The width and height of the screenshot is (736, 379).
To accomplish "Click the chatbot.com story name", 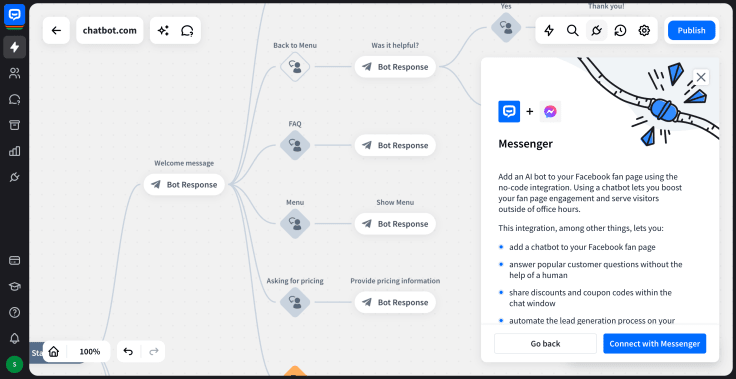I will click(110, 31).
